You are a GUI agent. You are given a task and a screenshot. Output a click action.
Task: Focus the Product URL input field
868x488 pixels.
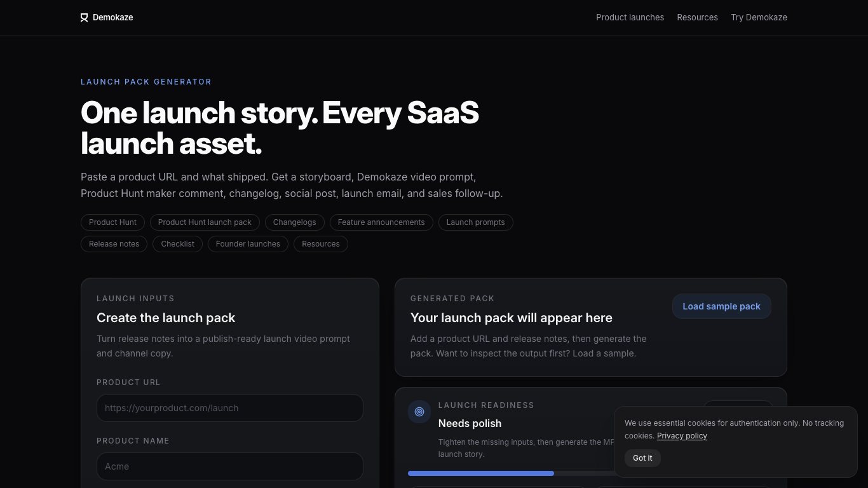(x=230, y=408)
